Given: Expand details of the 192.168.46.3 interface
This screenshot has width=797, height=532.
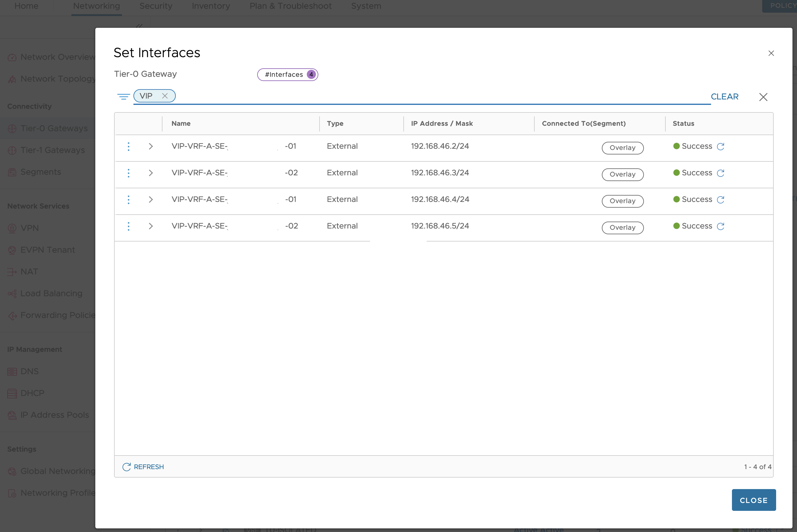Looking at the screenshot, I should [151, 173].
